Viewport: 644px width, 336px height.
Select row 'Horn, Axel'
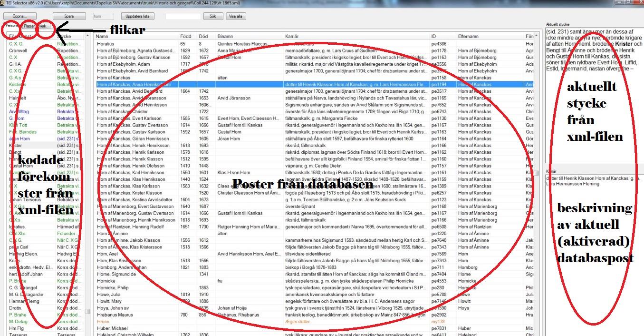(314, 254)
